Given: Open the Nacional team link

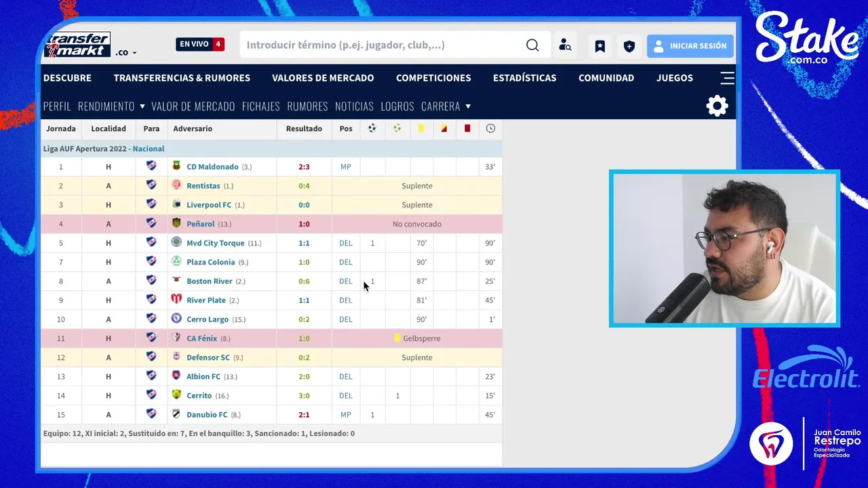Looking at the screenshot, I should tap(149, 148).
